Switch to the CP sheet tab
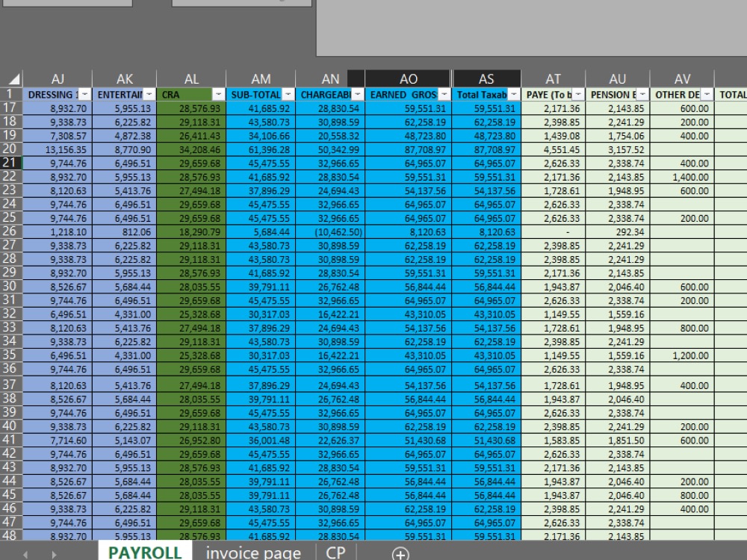Image resolution: width=747 pixels, height=560 pixels. [335, 553]
